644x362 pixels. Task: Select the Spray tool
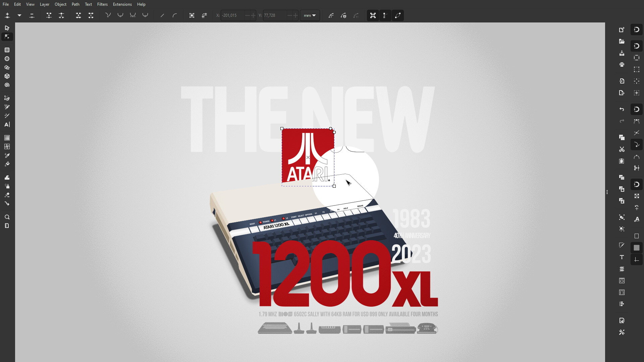7,186
